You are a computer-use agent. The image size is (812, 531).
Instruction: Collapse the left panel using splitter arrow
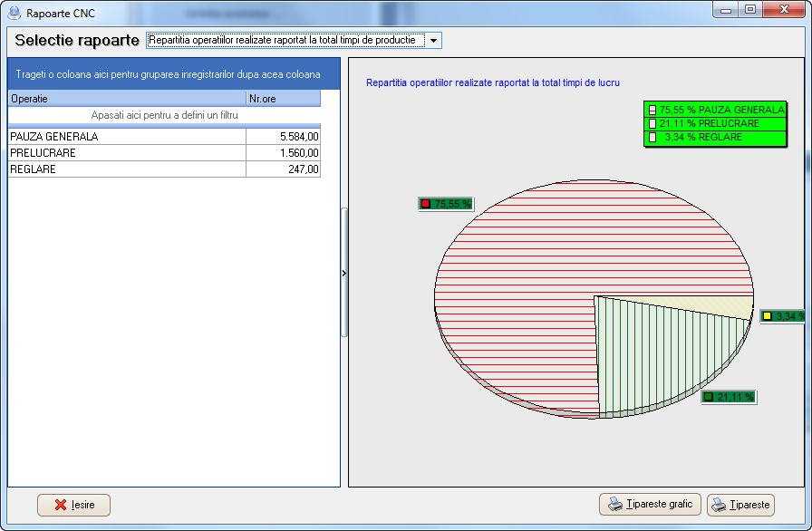pos(343,272)
